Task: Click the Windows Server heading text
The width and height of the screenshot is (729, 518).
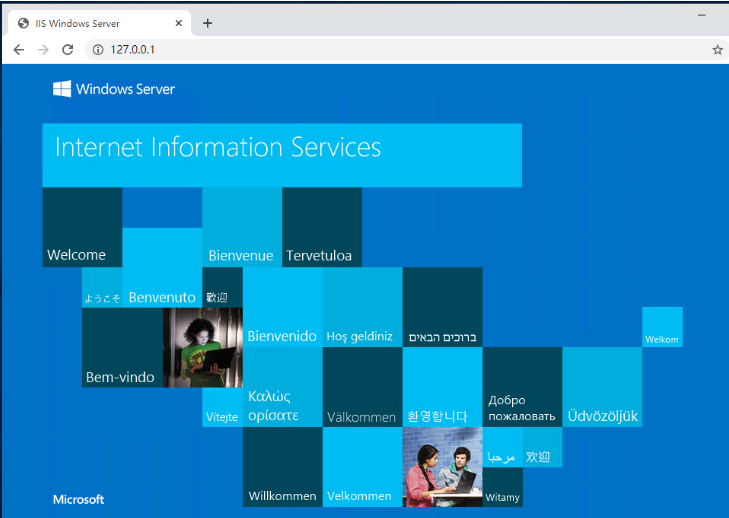Action: [126, 89]
